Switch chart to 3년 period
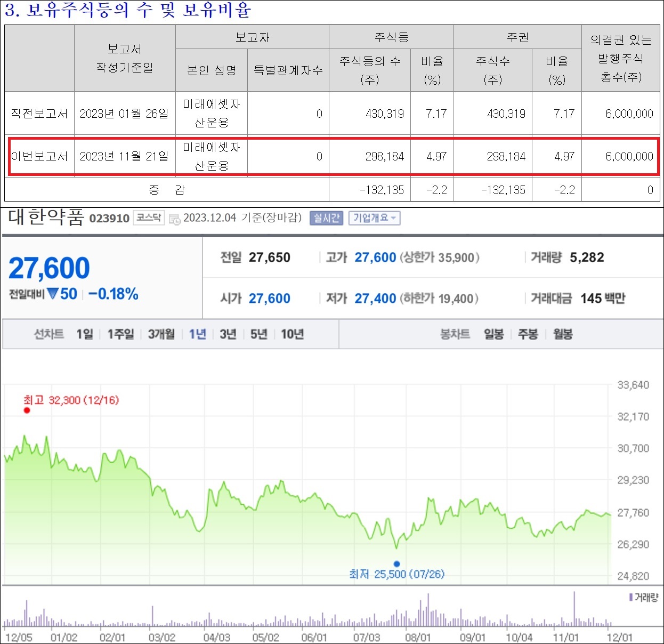 228,334
